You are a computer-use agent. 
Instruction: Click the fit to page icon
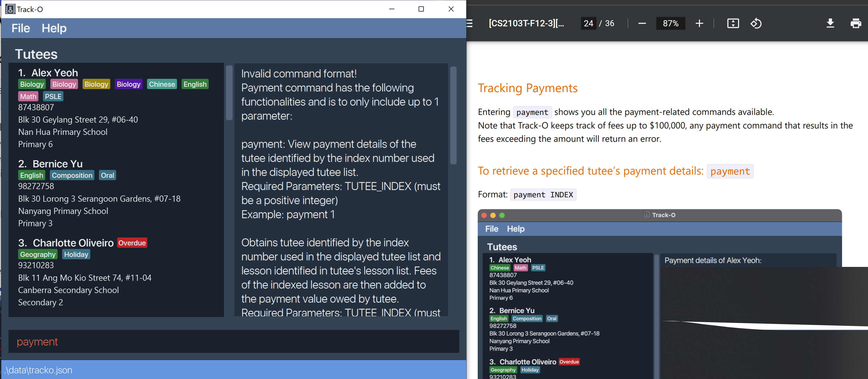tap(733, 23)
